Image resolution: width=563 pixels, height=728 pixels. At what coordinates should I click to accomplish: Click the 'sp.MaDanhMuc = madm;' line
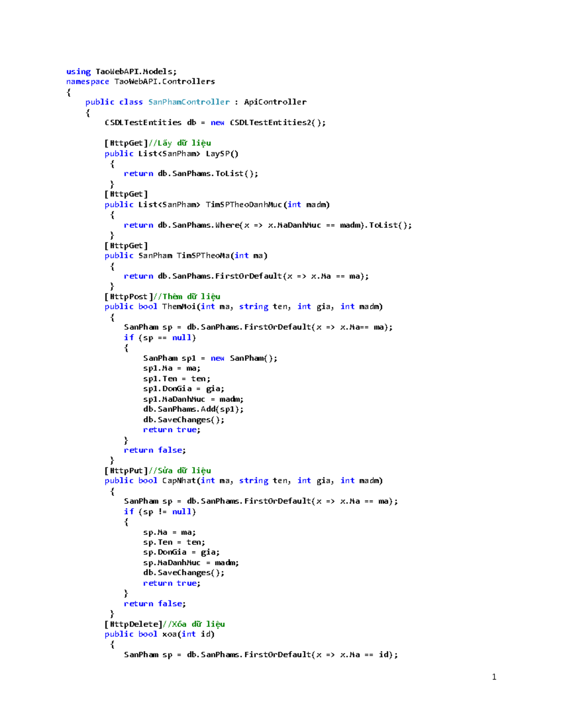191,563
